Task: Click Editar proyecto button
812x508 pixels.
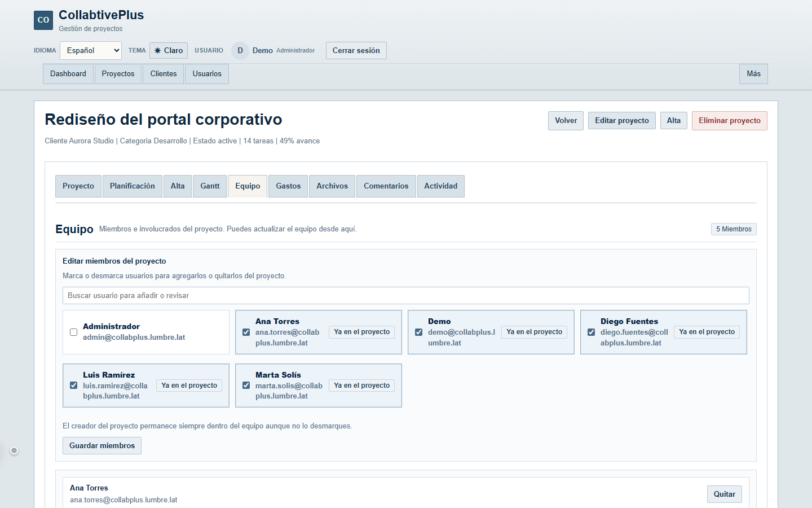Action: [622, 121]
